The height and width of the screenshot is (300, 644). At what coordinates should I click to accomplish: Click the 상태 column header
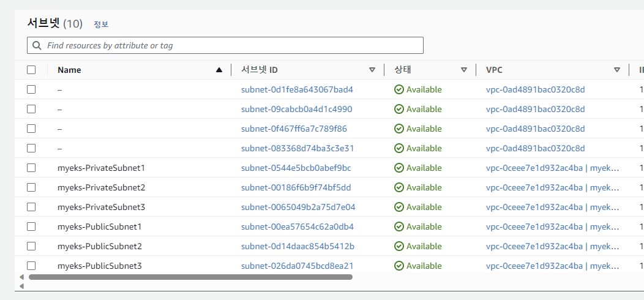pyautogui.click(x=403, y=70)
